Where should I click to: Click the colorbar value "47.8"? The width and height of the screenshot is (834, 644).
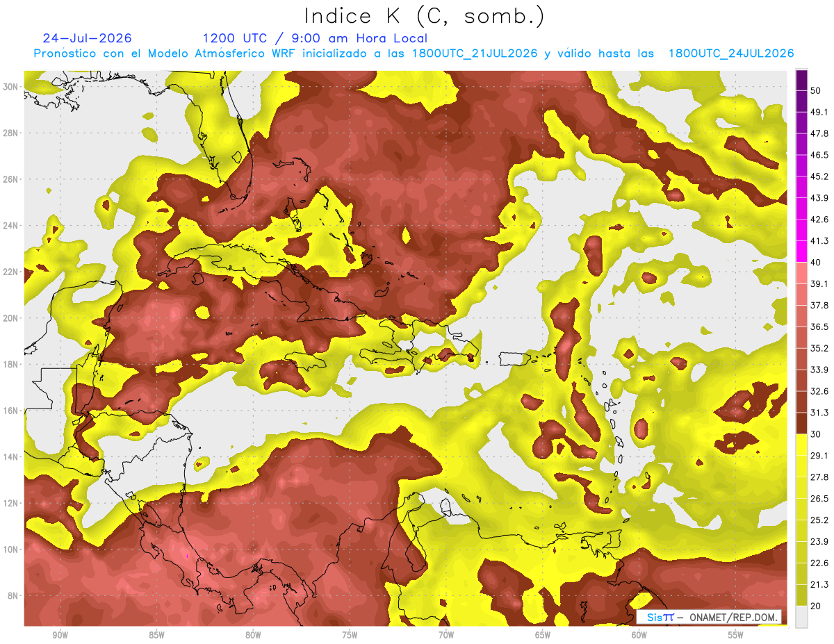click(x=819, y=133)
